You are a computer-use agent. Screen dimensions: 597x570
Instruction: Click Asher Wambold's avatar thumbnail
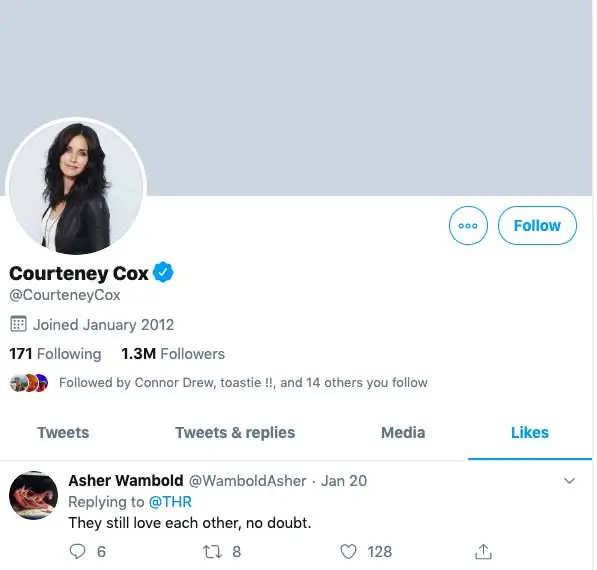pyautogui.click(x=34, y=495)
